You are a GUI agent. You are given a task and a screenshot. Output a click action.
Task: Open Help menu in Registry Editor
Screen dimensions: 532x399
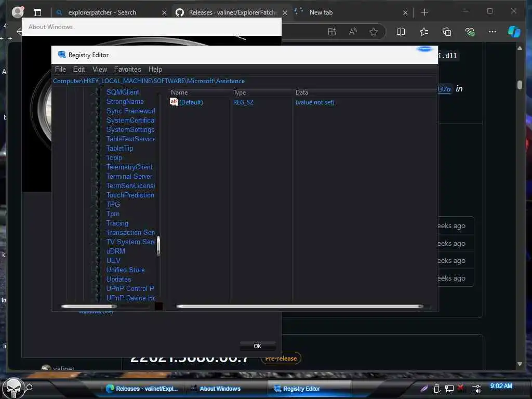point(155,69)
